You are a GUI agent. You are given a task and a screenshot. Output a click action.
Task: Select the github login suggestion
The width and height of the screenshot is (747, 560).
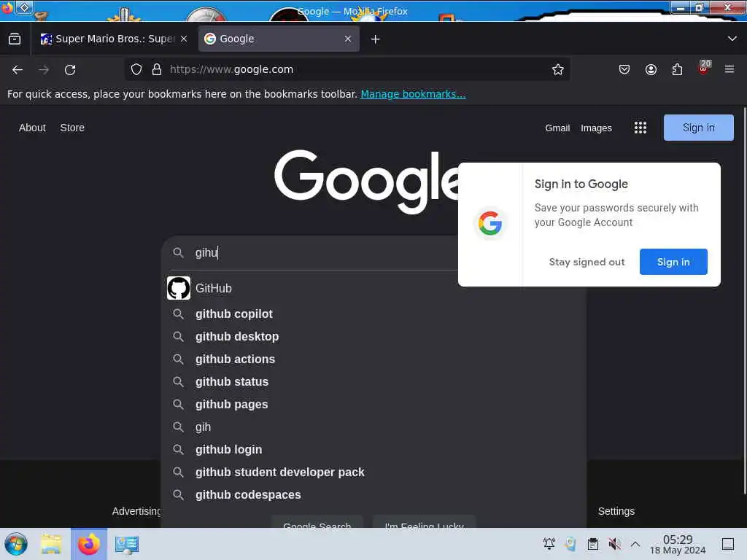click(374, 449)
